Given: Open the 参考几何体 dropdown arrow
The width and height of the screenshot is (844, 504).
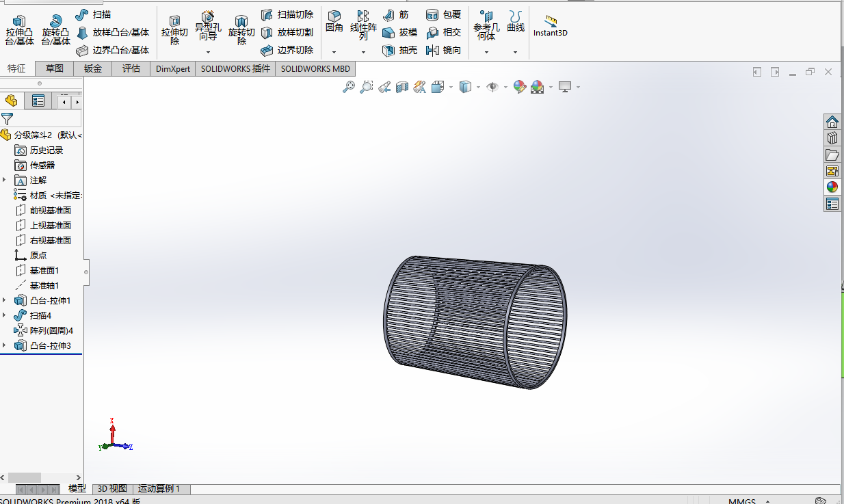Looking at the screenshot, I should tap(486, 52).
